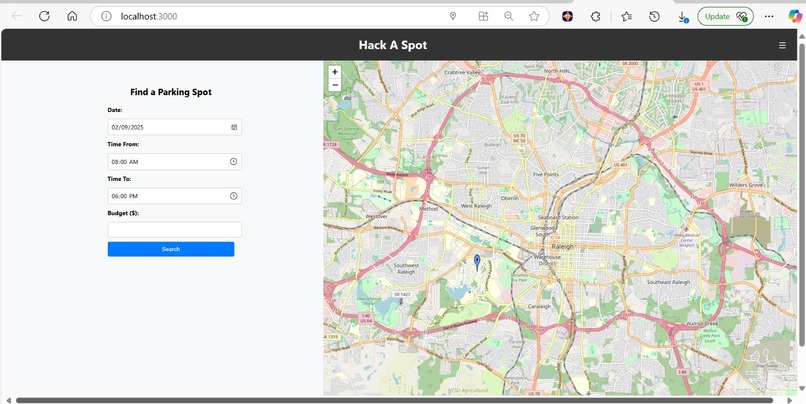Open the calendar picker in Date field

pyautogui.click(x=234, y=127)
